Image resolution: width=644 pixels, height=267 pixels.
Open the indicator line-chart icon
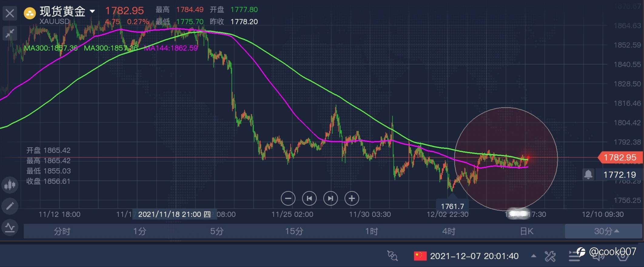point(10,228)
